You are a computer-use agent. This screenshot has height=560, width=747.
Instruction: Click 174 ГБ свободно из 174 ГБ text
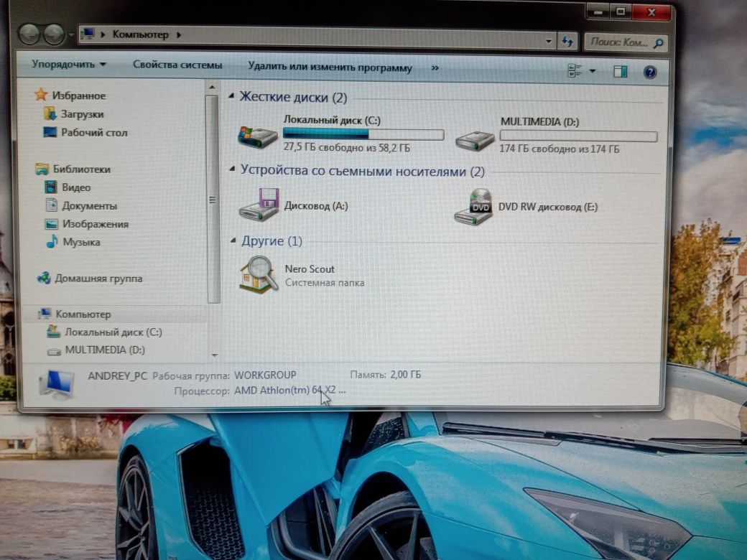click(x=559, y=149)
